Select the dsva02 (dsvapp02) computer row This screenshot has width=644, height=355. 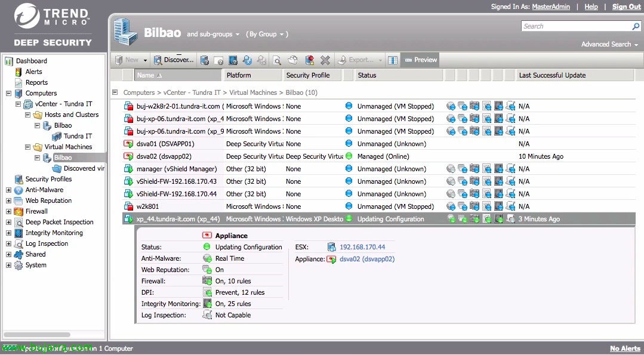point(378,156)
